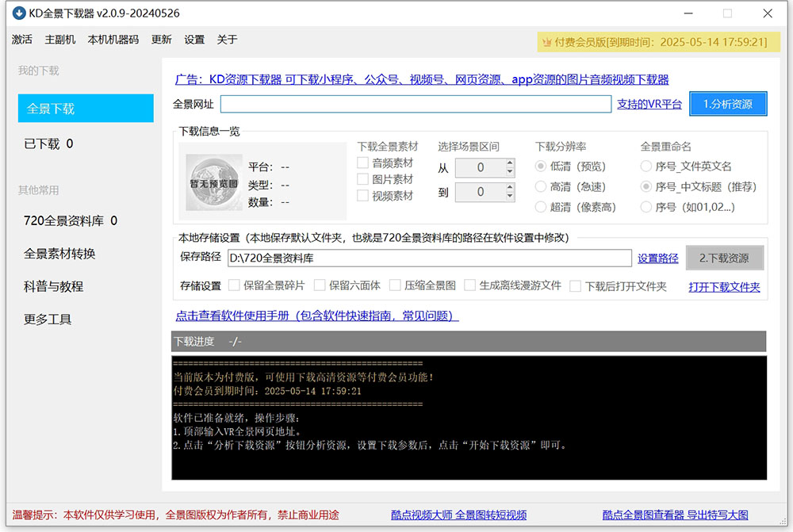Click the crown icon on membership badge
The image size is (793, 532).
pyautogui.click(x=546, y=42)
